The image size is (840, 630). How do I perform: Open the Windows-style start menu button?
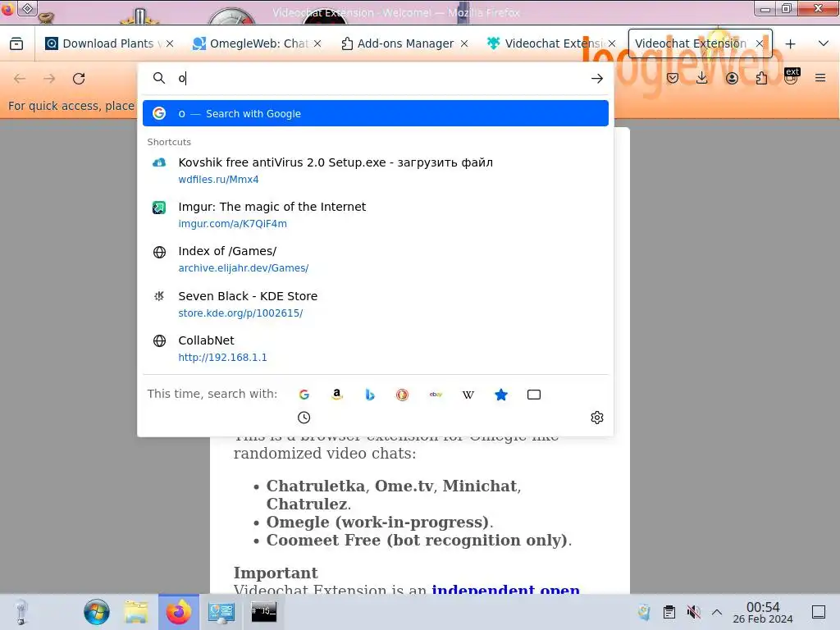97,612
